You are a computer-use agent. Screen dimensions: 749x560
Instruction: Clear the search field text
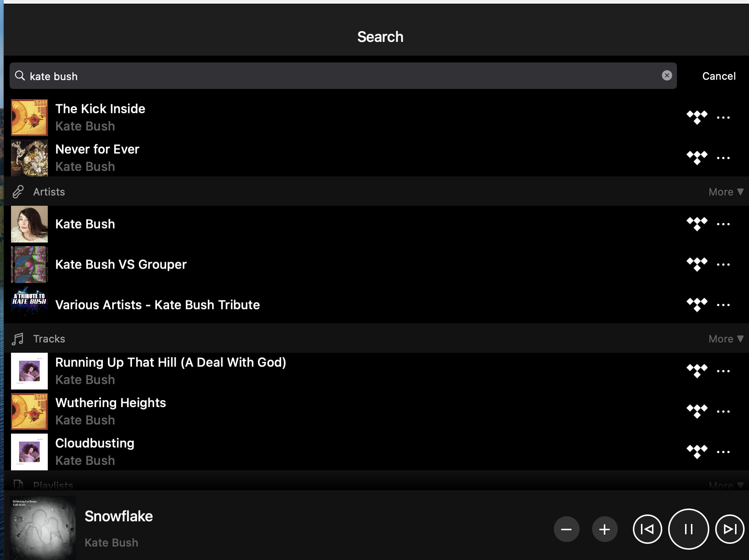pos(667,75)
